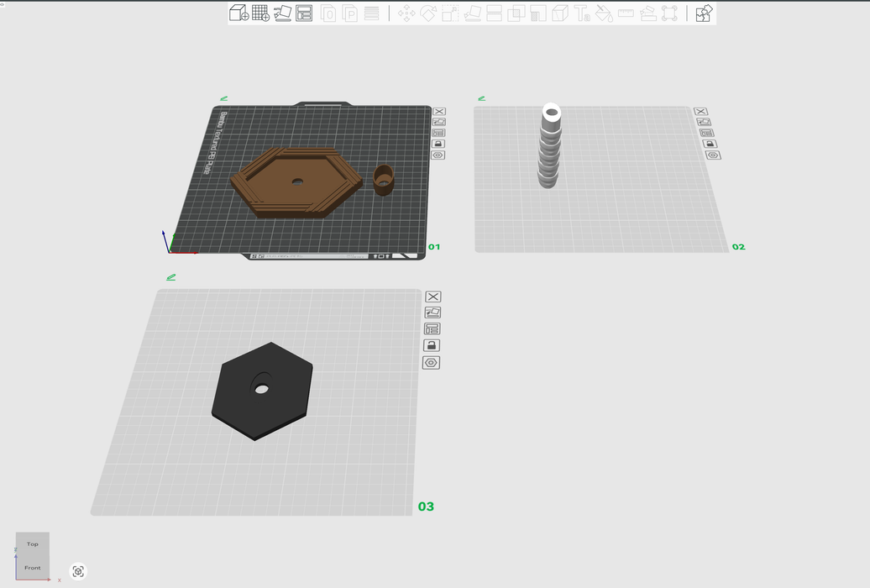Open plate settings for plate 01
This screenshot has height=588, width=870.
pyautogui.click(x=438, y=155)
